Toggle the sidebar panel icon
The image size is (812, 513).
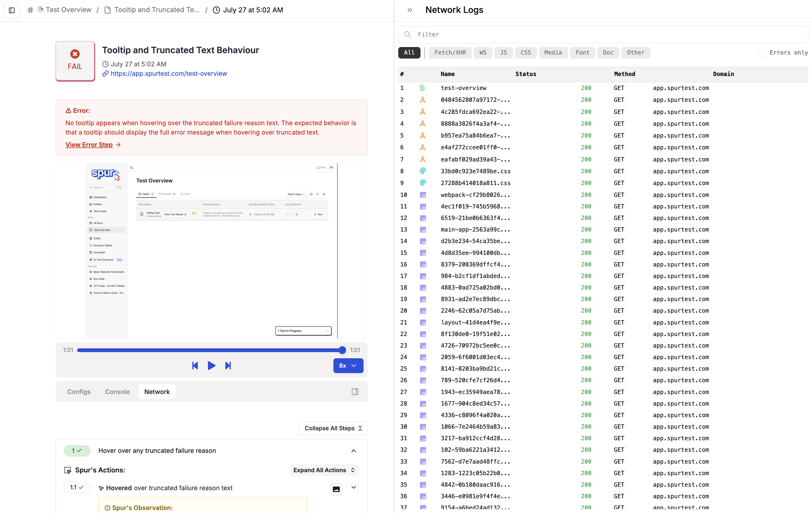[12, 10]
